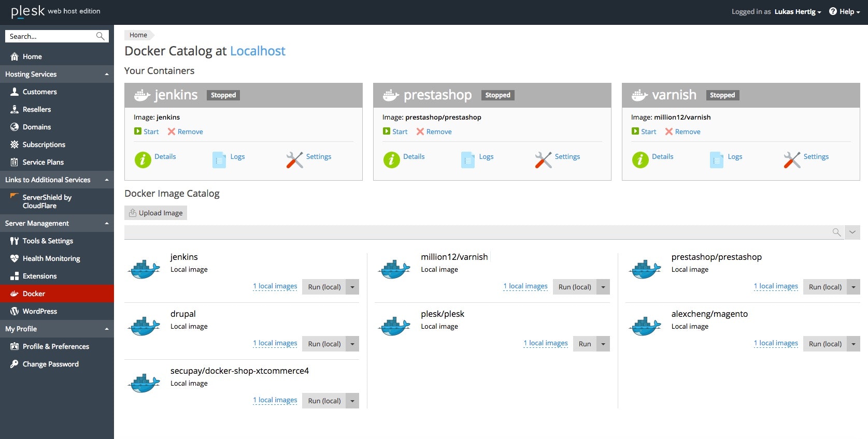
Task: Open Run dropdown arrow for million12/varnish image
Action: [x=603, y=287]
